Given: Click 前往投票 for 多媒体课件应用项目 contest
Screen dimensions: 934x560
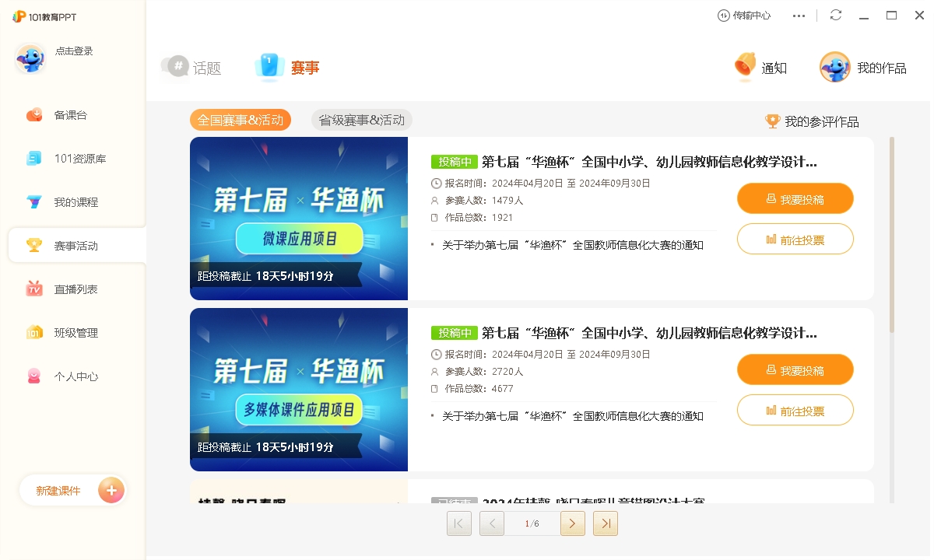Looking at the screenshot, I should (795, 411).
